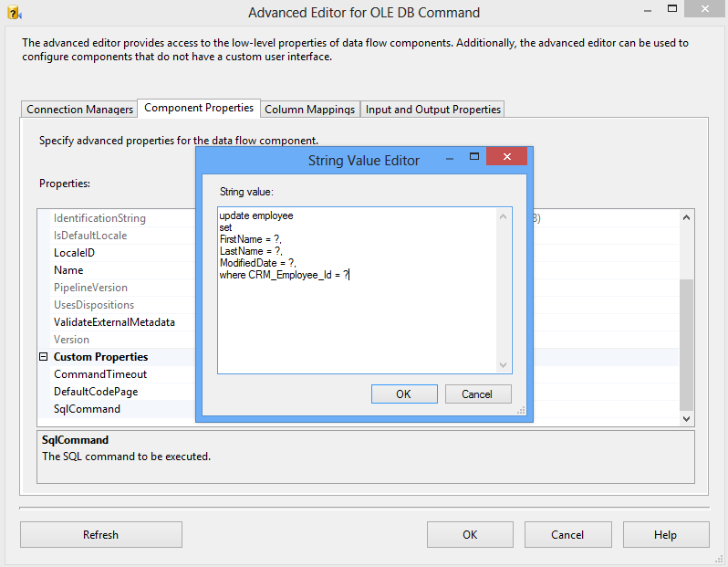Image resolution: width=728 pixels, height=567 pixels.
Task: Select the ValidateExternalMetadata property
Action: (x=114, y=322)
